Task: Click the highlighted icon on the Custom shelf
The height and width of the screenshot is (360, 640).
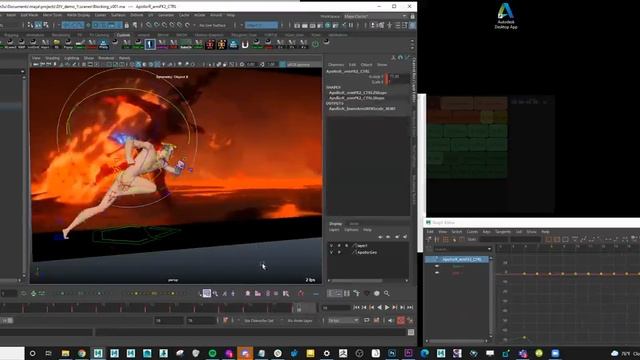Action: tap(150, 44)
